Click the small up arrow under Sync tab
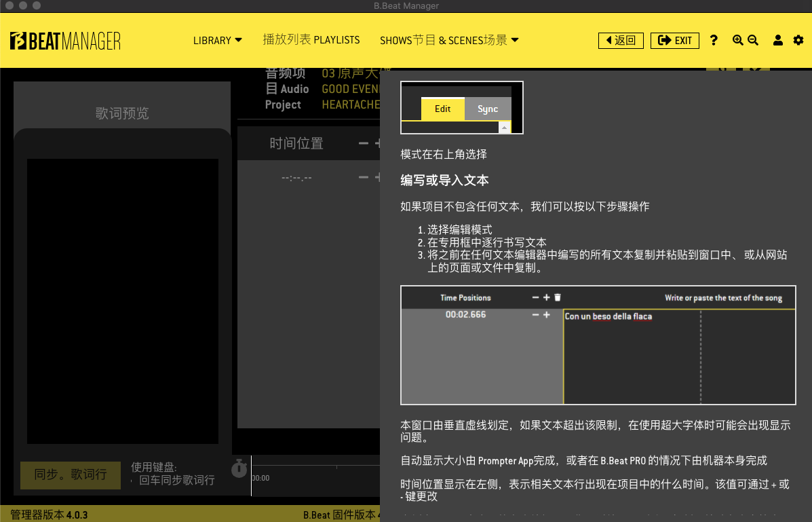Image resolution: width=812 pixels, height=522 pixels. tap(505, 127)
